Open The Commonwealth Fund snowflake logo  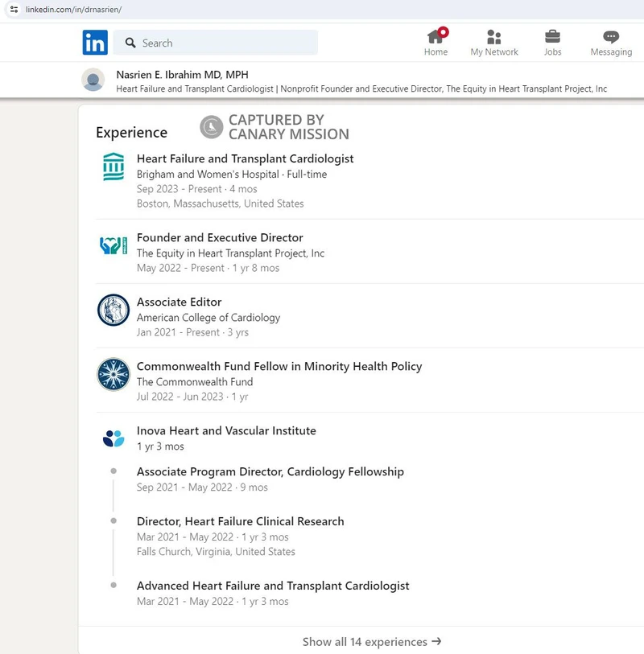point(113,374)
